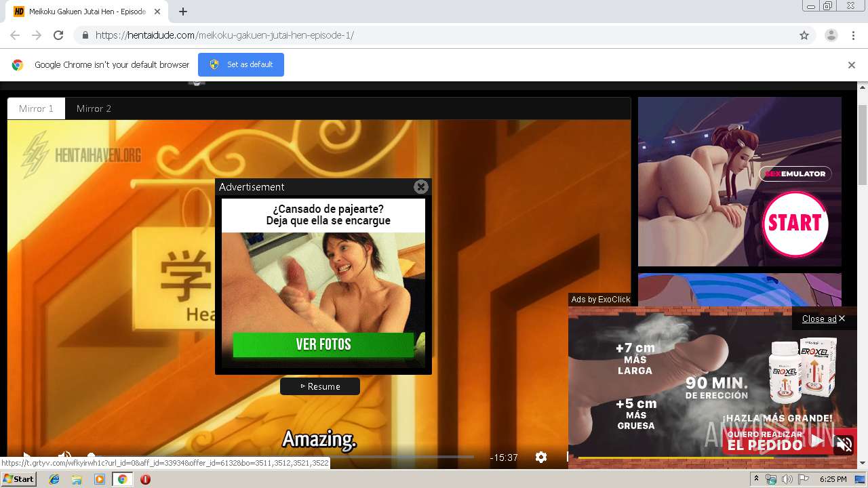Reload the current page
Viewport: 868px width, 488px height.
point(58,35)
